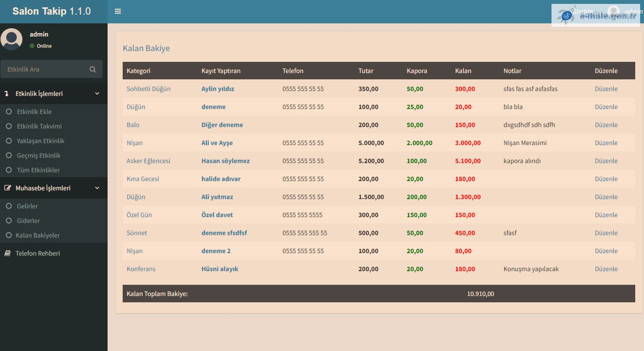
Task: Open the Ali ve Ayşe record link
Action: (217, 143)
